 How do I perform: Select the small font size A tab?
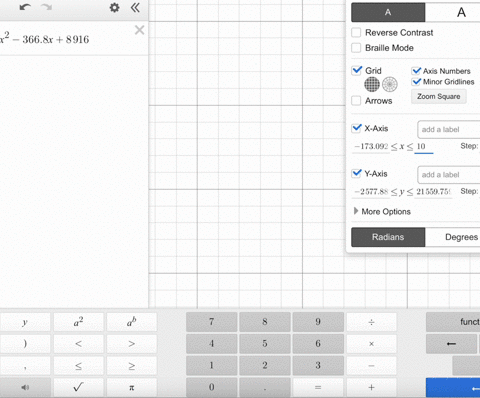[x=388, y=12]
